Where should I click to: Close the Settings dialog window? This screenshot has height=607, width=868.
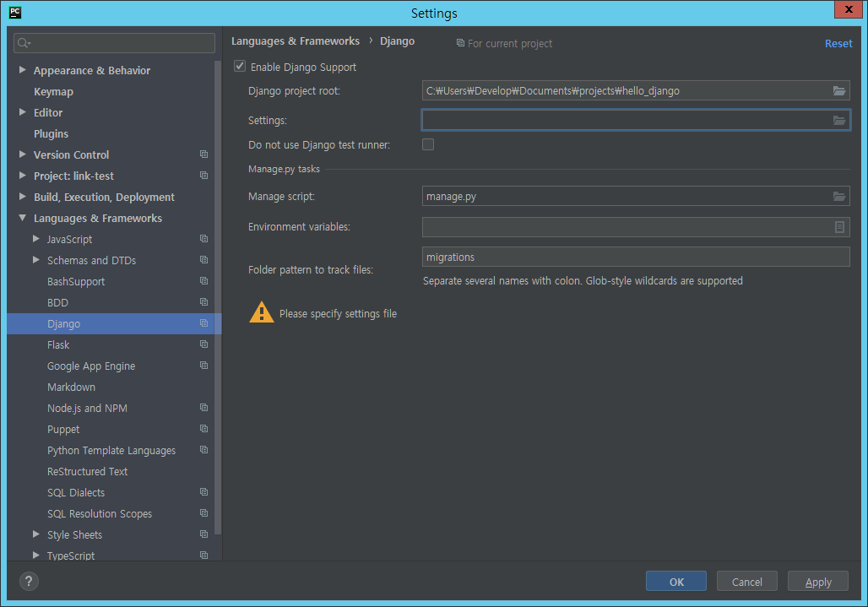pyautogui.click(x=849, y=9)
